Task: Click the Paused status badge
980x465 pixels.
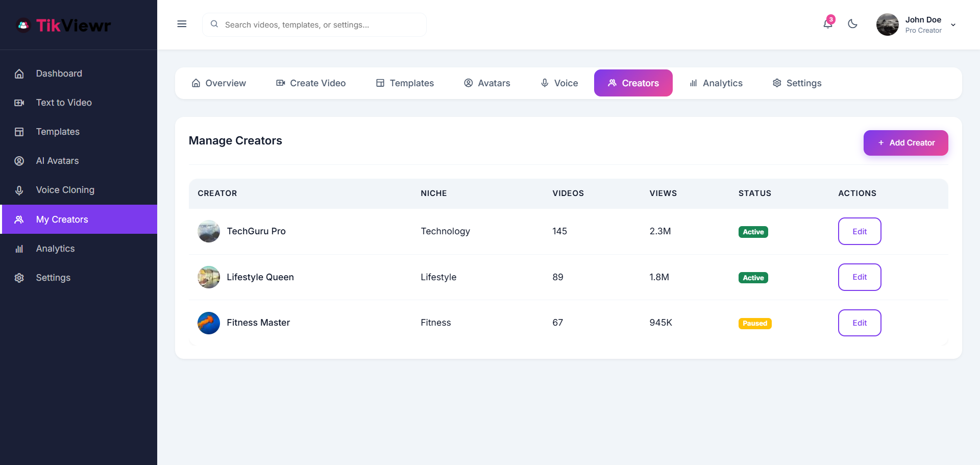Action: (754, 324)
